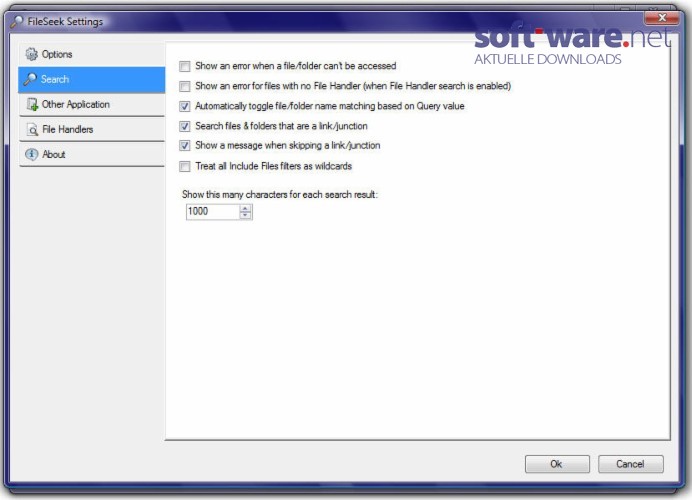The width and height of the screenshot is (692, 500).
Task: Click the characters count field showing 1000
Action: point(213,211)
